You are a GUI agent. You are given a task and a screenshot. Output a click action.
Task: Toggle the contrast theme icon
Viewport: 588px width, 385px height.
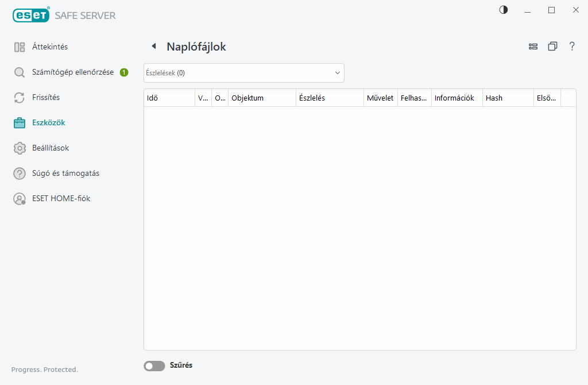click(x=504, y=10)
